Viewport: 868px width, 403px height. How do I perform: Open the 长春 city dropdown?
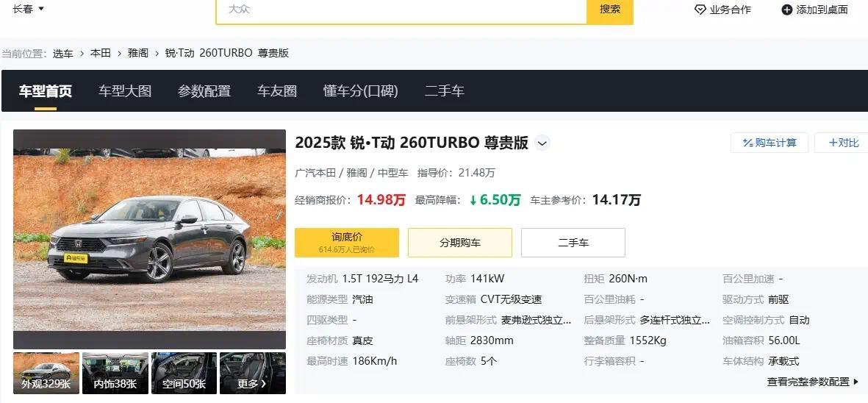coord(28,9)
